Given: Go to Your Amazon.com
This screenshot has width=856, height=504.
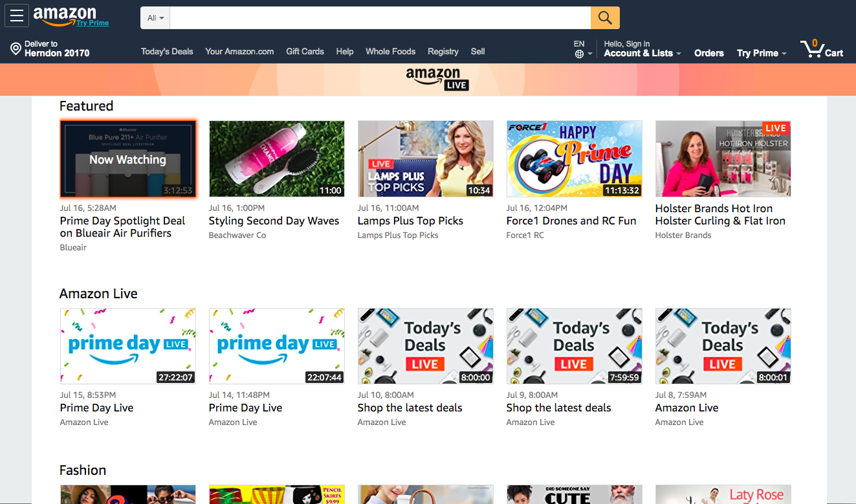Looking at the screenshot, I should pos(239,51).
